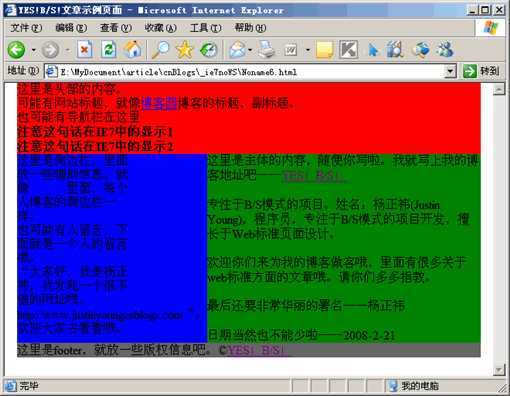The height and width of the screenshot is (396, 510).
Task: Click the 我的电脑 zone icon in status bar
Action: pos(393,386)
